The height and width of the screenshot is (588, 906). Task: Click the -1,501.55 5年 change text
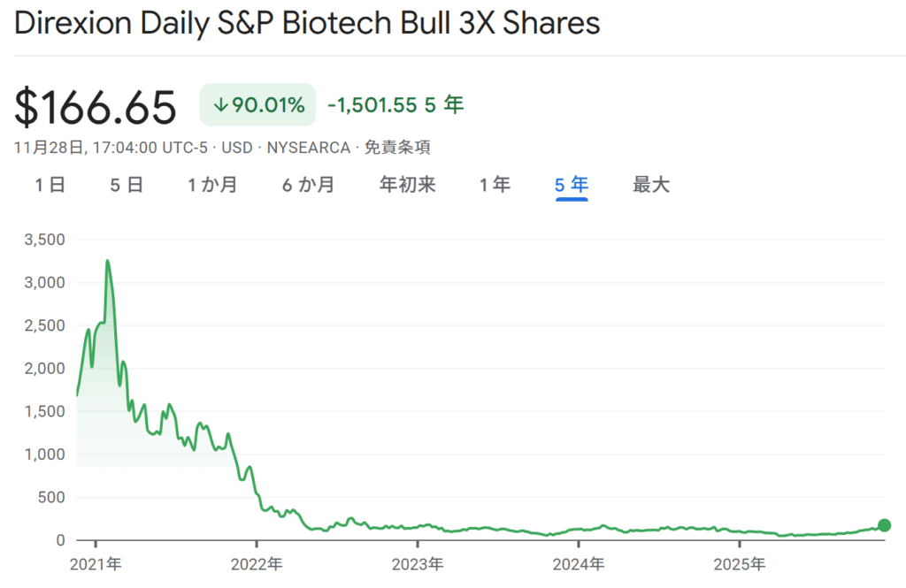(x=395, y=105)
